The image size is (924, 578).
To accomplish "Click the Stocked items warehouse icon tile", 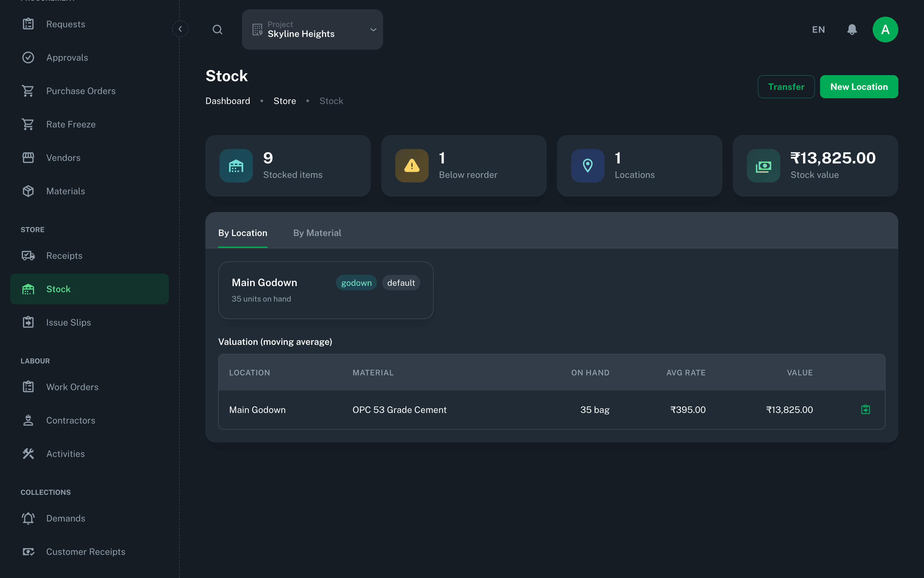I will pyautogui.click(x=236, y=165).
